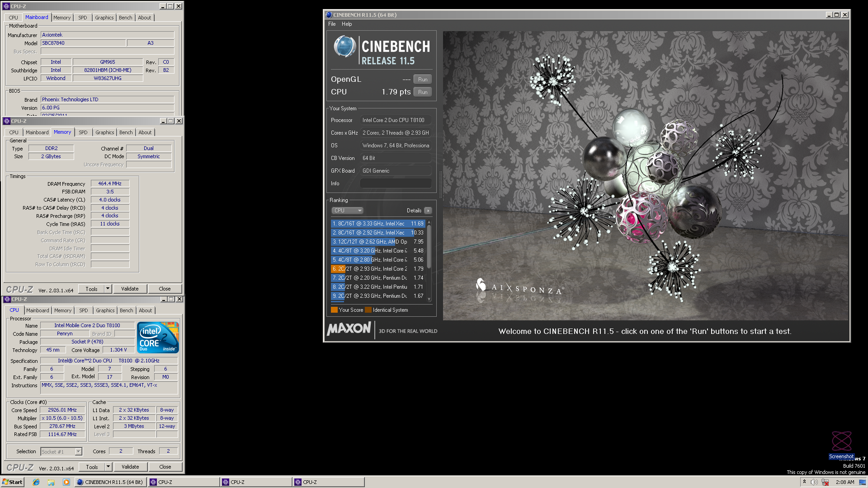The width and height of the screenshot is (868, 488).
Task: Click Close button in Memory window
Action: (x=165, y=289)
